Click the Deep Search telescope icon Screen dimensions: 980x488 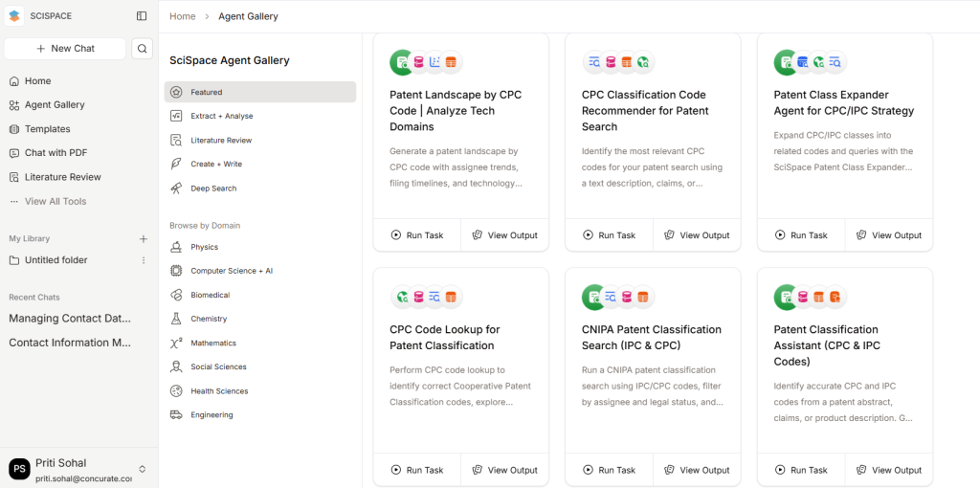[x=176, y=189]
